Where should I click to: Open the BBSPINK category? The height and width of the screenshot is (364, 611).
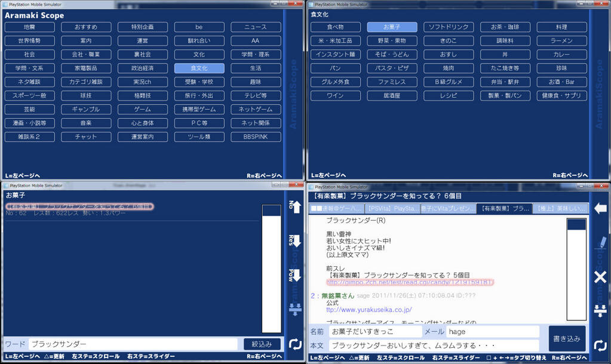tap(256, 137)
